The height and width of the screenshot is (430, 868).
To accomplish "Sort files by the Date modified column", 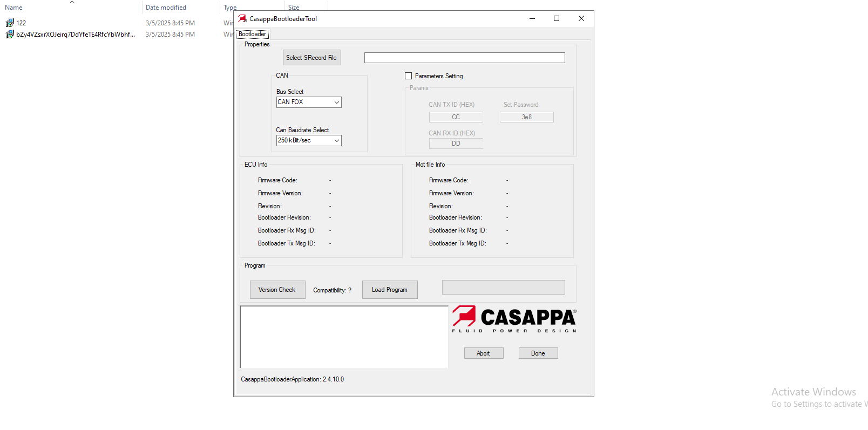I will [x=166, y=8].
